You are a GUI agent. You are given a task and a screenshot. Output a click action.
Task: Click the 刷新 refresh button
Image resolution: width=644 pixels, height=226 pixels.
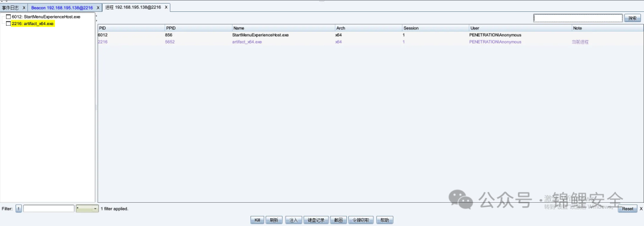coord(274,220)
